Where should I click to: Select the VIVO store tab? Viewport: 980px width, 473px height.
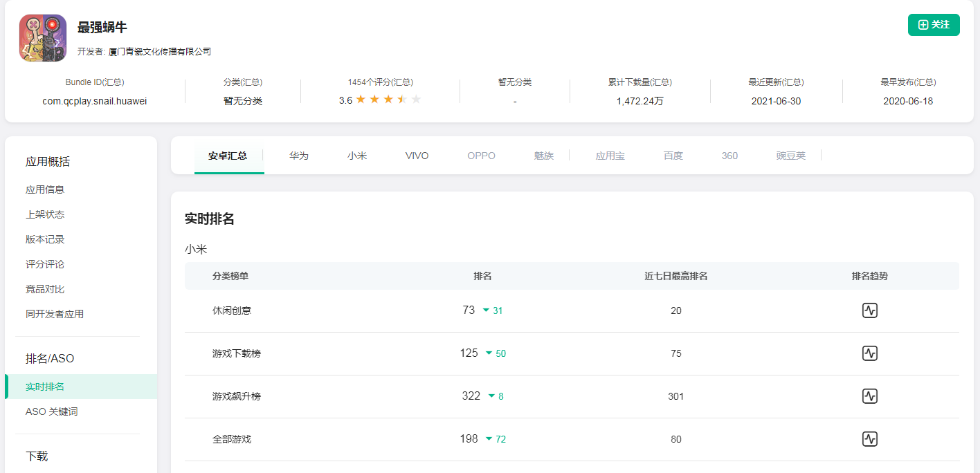click(417, 156)
